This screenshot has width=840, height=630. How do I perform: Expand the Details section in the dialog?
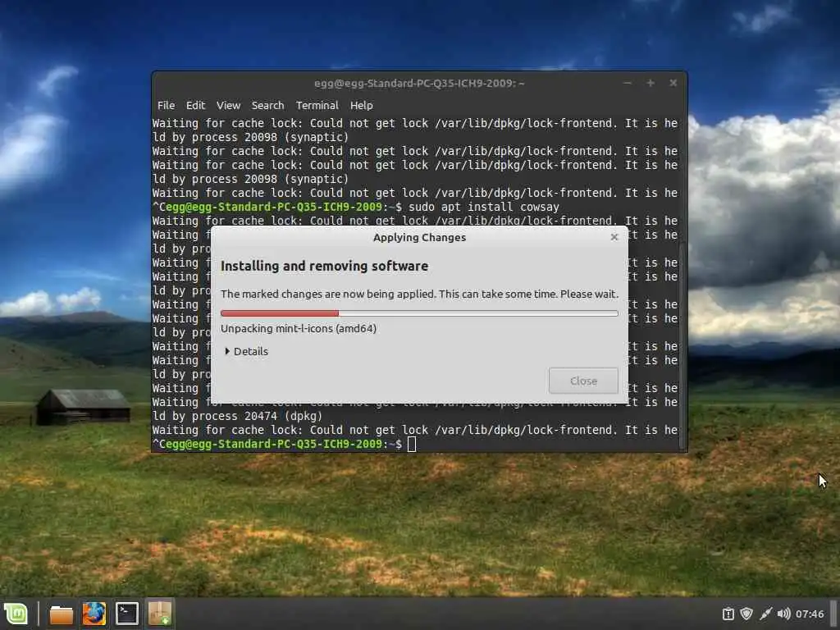(246, 351)
